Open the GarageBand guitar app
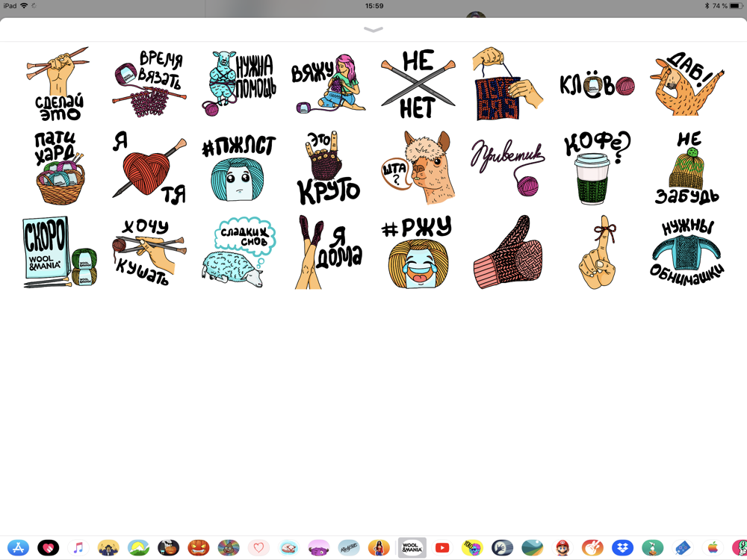Screen dimensions: 747x560 (x=592, y=547)
